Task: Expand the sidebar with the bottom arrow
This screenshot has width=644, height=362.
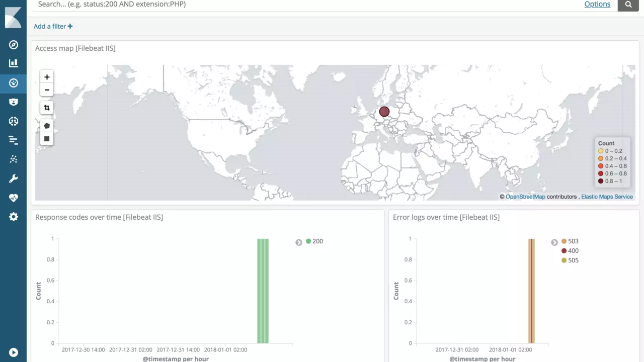Action: (14, 353)
